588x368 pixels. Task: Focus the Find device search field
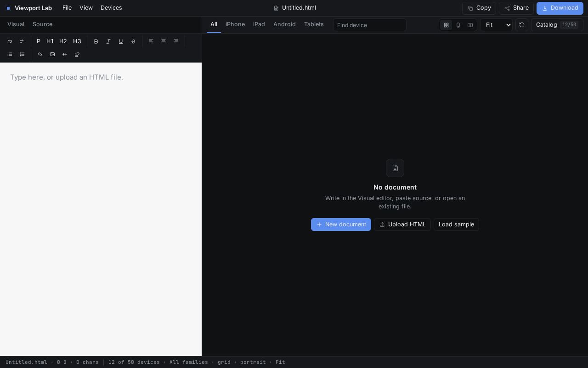pos(370,25)
